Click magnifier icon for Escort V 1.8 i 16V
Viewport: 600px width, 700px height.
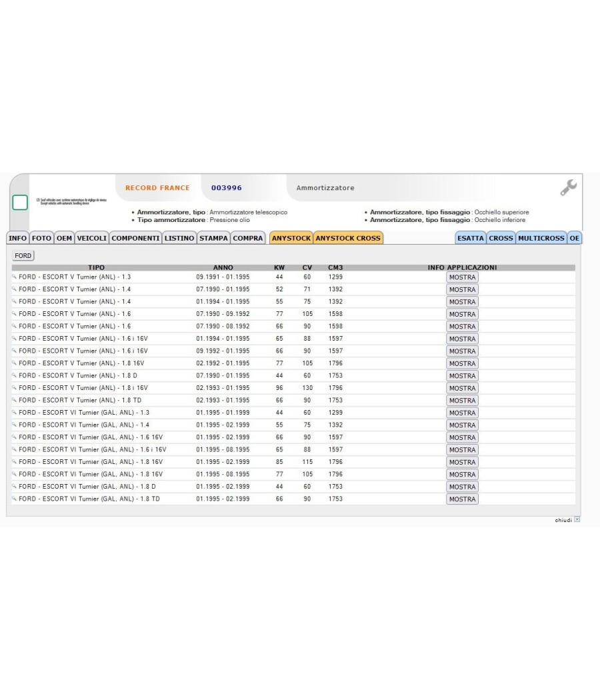(14, 388)
